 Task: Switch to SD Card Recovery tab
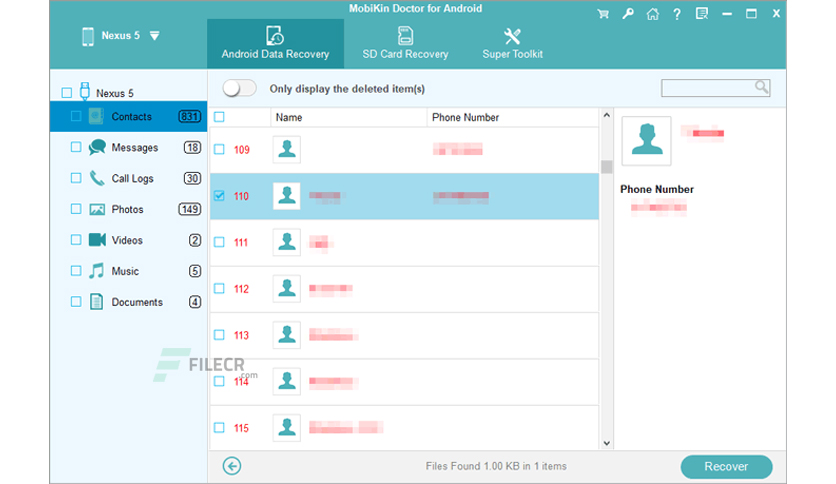click(x=405, y=44)
